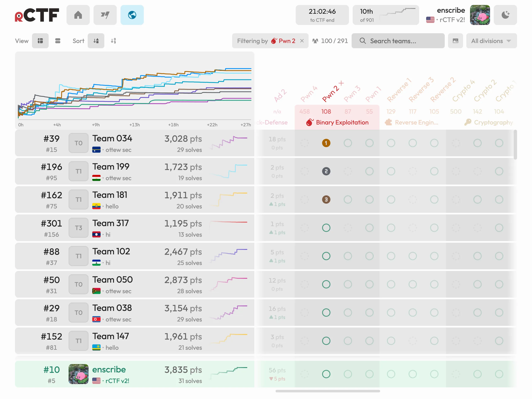
Task: Sort by numeric order icon
Action: [113, 41]
